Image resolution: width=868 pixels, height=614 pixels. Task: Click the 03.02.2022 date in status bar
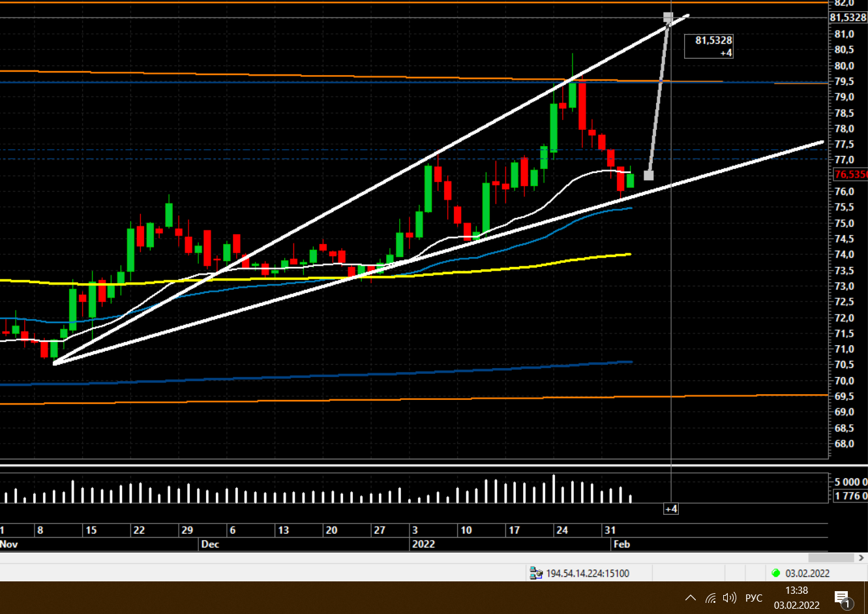point(807,574)
